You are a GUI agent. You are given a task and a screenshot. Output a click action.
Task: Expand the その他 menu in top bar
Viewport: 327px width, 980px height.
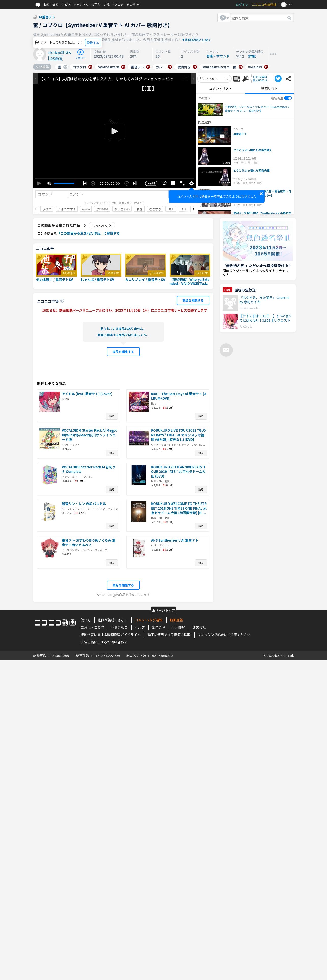[x=133, y=5]
